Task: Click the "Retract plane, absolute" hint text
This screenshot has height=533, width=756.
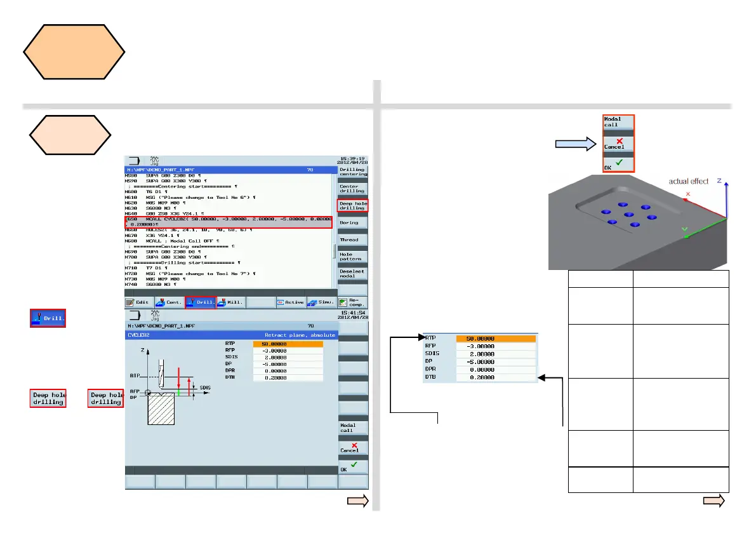Action: tap(300, 335)
